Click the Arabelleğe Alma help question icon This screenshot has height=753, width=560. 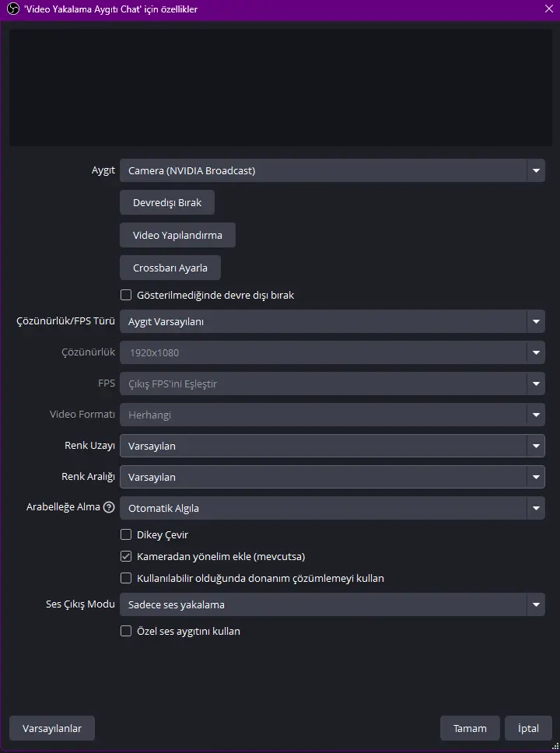110,507
